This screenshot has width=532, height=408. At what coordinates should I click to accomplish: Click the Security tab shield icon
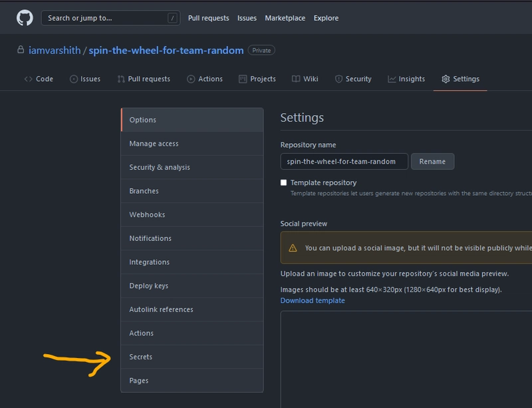338,79
